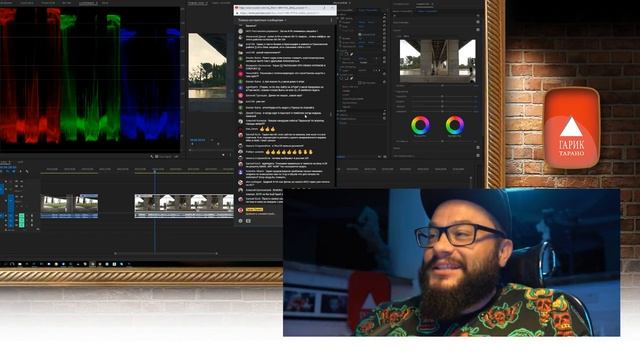Select Lumetri Color pen mask tool
Image resolution: width=640 pixels, height=360 pixels.
(351, 78)
